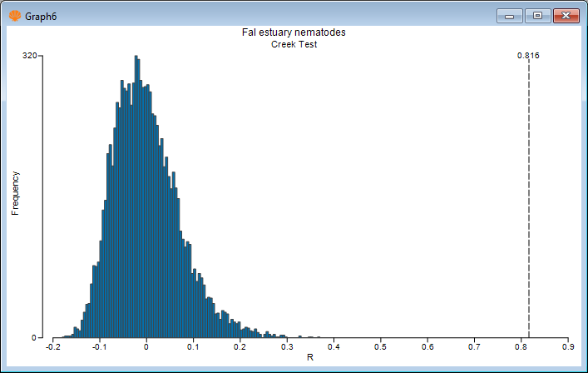Maximize the Graph6 window
The width and height of the screenshot is (588, 373).
(537, 16)
